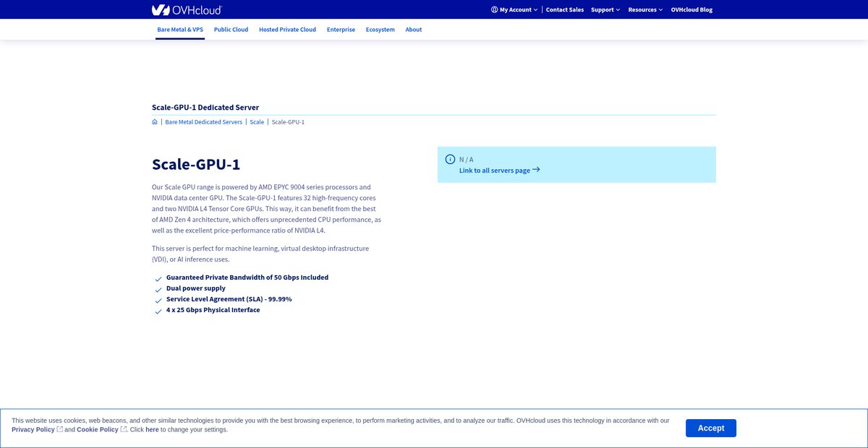Screen dimensions: 868x448
Task: Click the Contact Sales link
Action: (x=565, y=10)
